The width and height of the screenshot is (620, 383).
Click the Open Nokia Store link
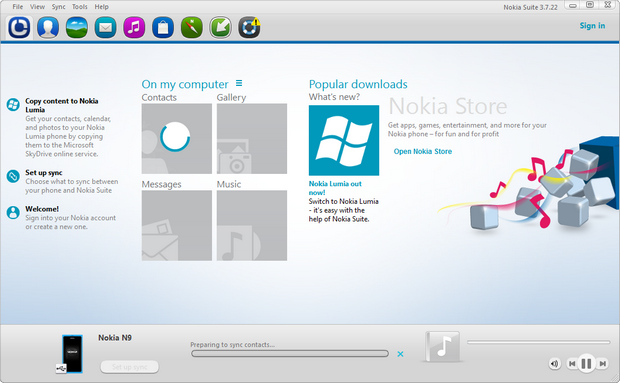click(423, 151)
